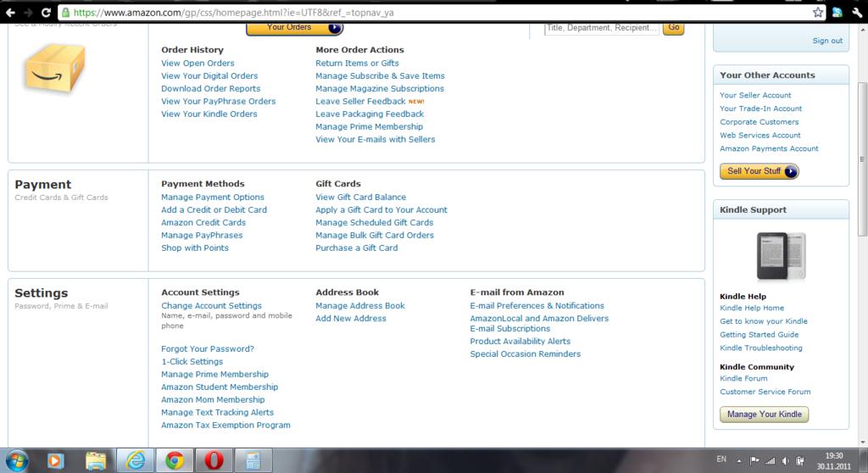Viewport: 868px width, 473px height.
Task: Open Amazon Student Membership link
Action: (220, 387)
